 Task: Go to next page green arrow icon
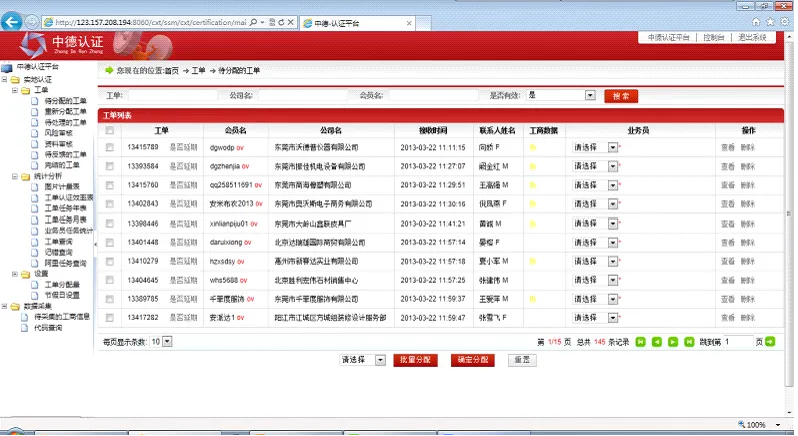click(673, 342)
